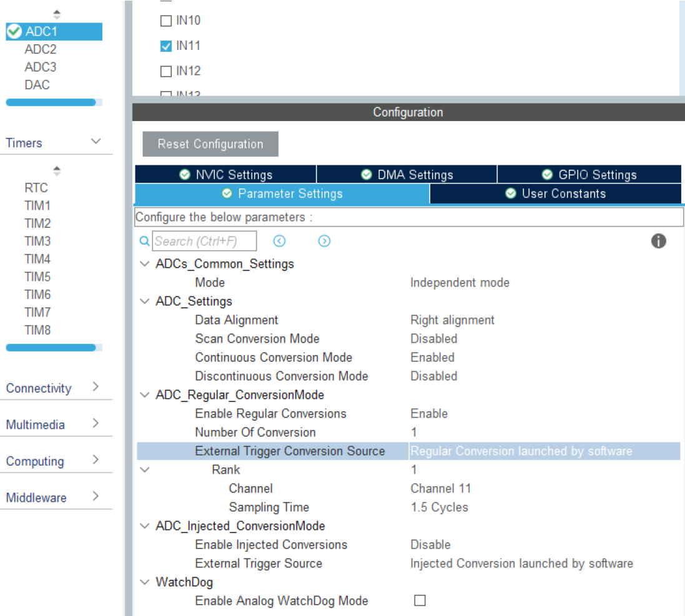The height and width of the screenshot is (616, 685).
Task: Select TIM1 in the Timers list
Action: (x=37, y=205)
